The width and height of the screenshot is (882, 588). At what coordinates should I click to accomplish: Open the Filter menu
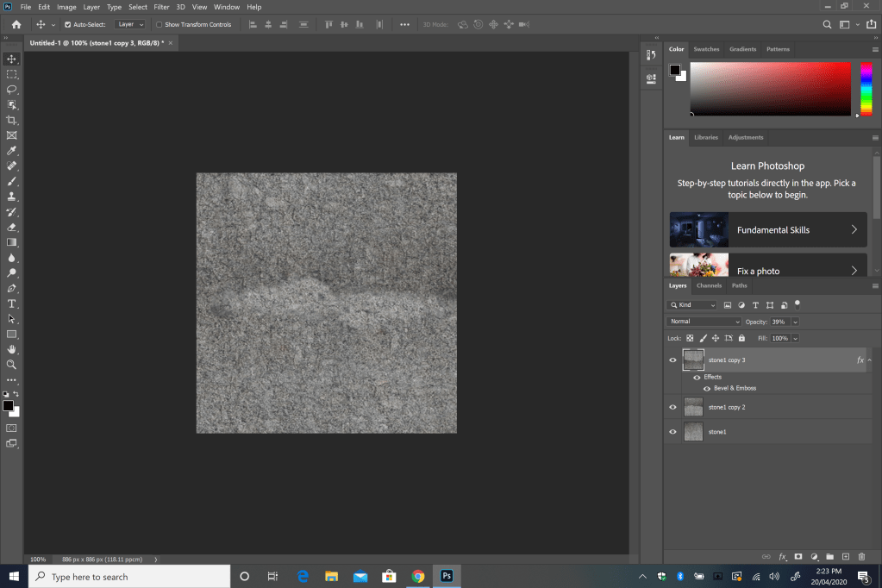tap(161, 7)
